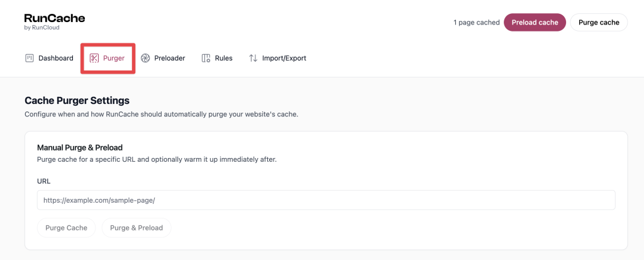
Task: Open the Import/Export tab
Action: click(277, 58)
